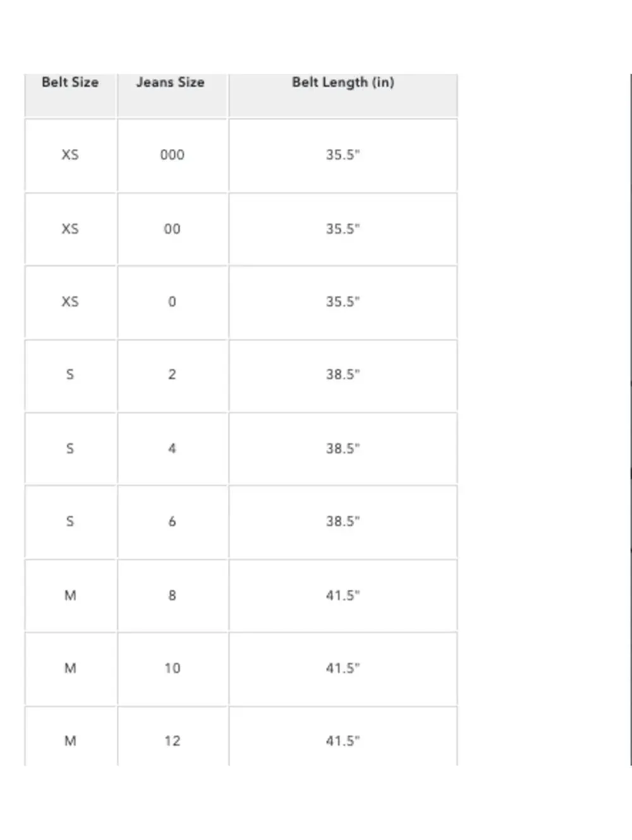
Task: Click the XS cell beside jeans size 000
Action: 70,155
